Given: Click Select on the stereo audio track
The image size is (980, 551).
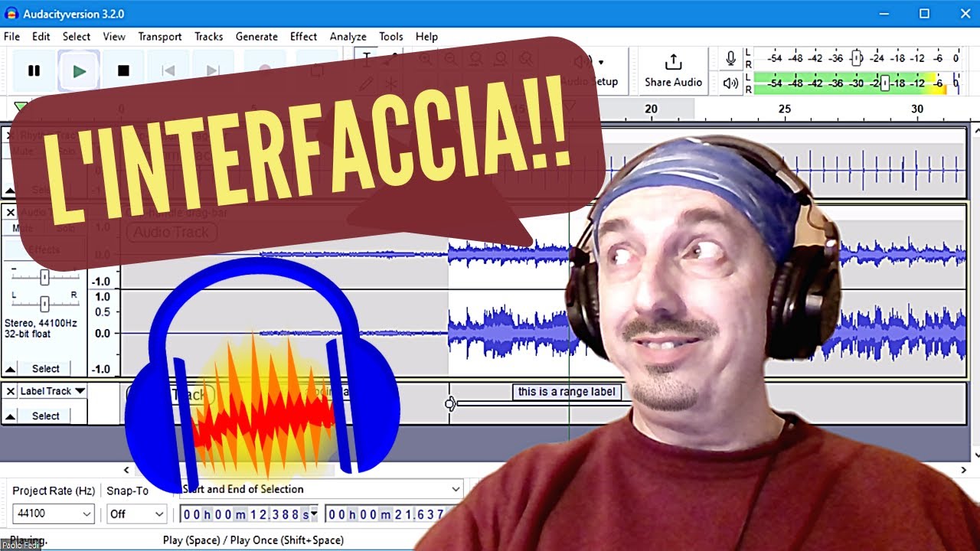Looking at the screenshot, I should 46,369.
